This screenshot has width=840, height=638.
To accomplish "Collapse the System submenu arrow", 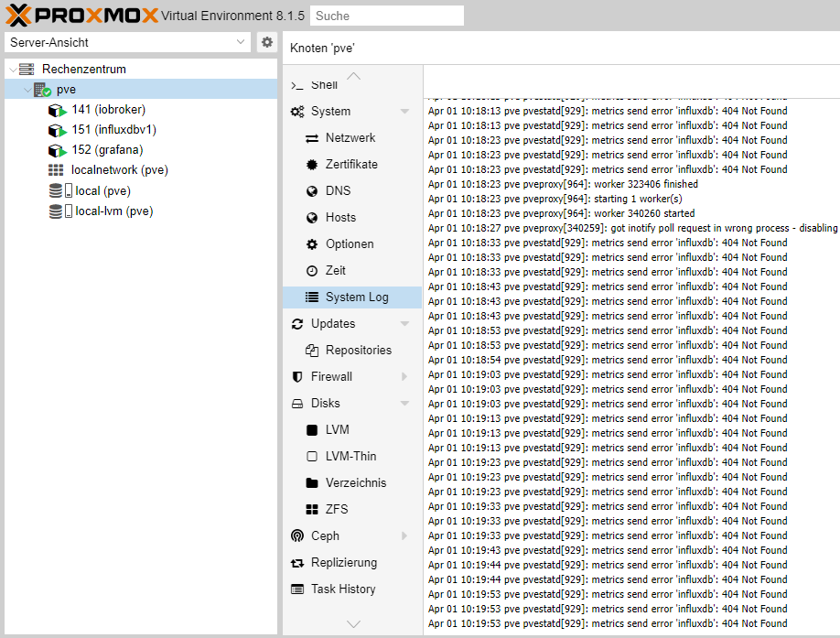I will click(x=405, y=112).
